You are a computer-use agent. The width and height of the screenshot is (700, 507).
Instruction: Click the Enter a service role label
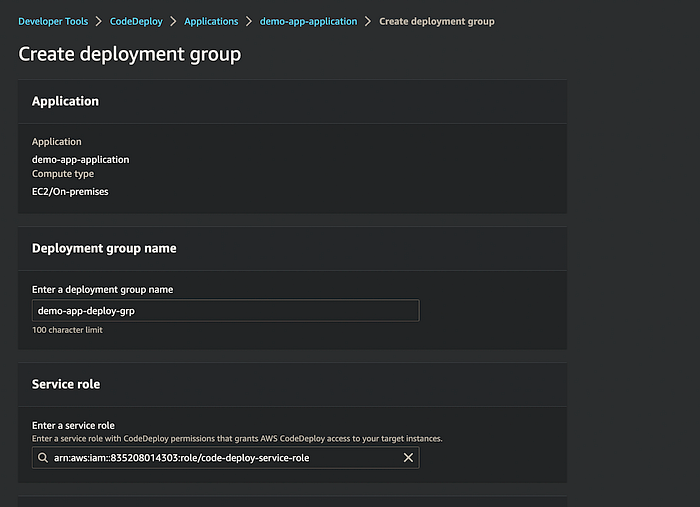[73, 426]
